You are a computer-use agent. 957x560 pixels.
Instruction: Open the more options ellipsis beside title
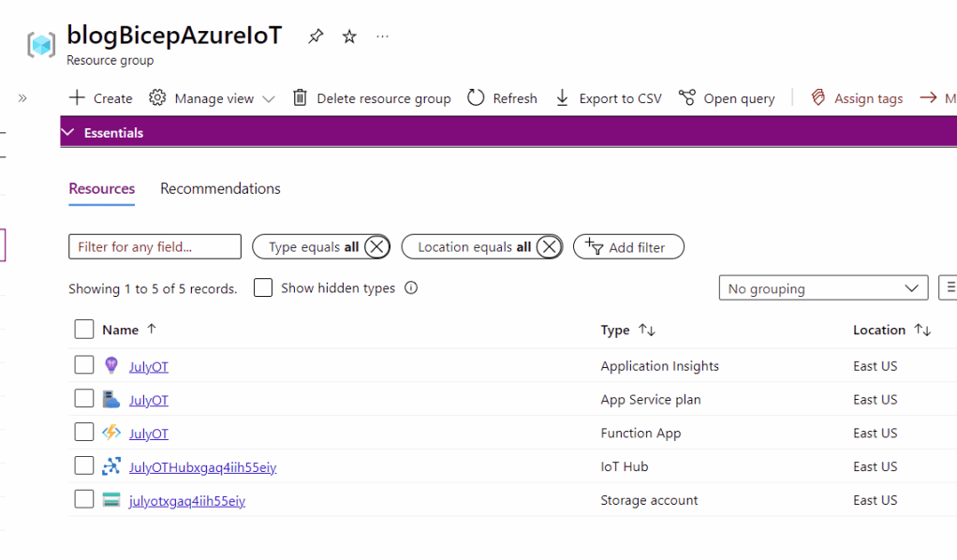(382, 37)
